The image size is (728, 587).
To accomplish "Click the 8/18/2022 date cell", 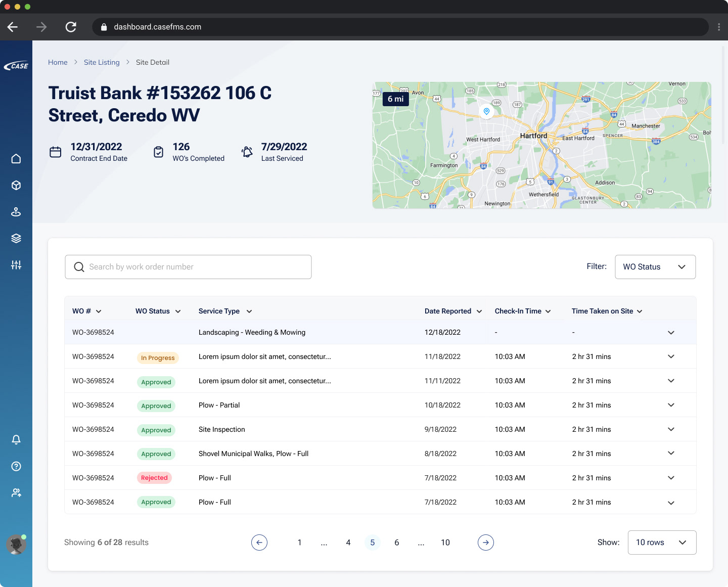I will [x=441, y=454].
